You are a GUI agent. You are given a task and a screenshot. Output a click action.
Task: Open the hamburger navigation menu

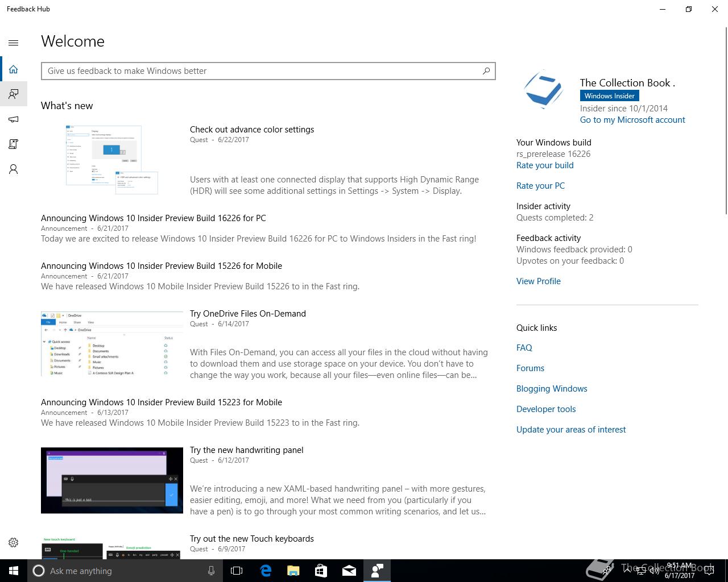[14, 43]
